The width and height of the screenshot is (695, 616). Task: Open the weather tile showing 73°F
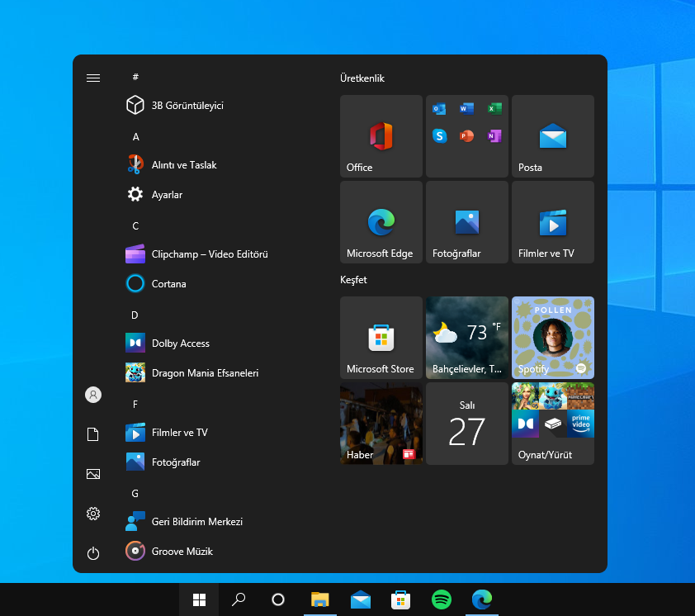pos(466,338)
